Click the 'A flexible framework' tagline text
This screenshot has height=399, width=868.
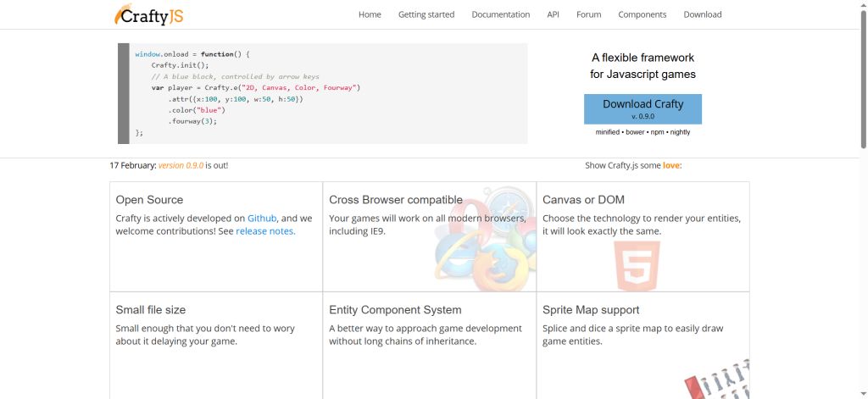click(643, 58)
